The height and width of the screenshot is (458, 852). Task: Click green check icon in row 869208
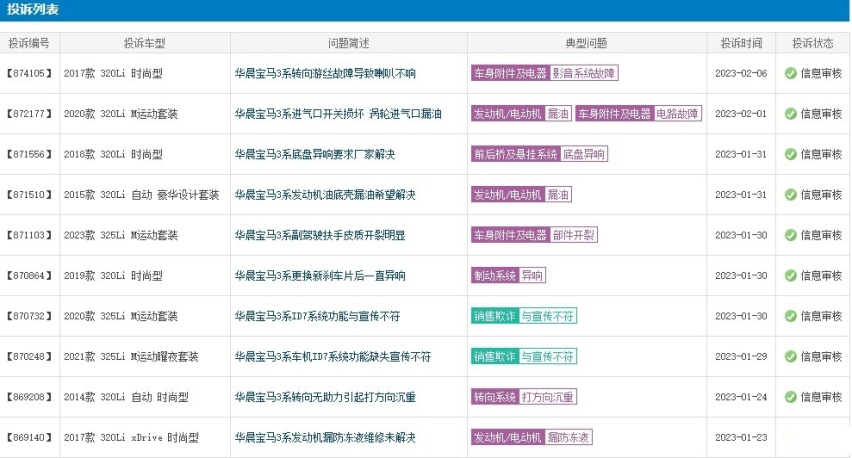[791, 397]
